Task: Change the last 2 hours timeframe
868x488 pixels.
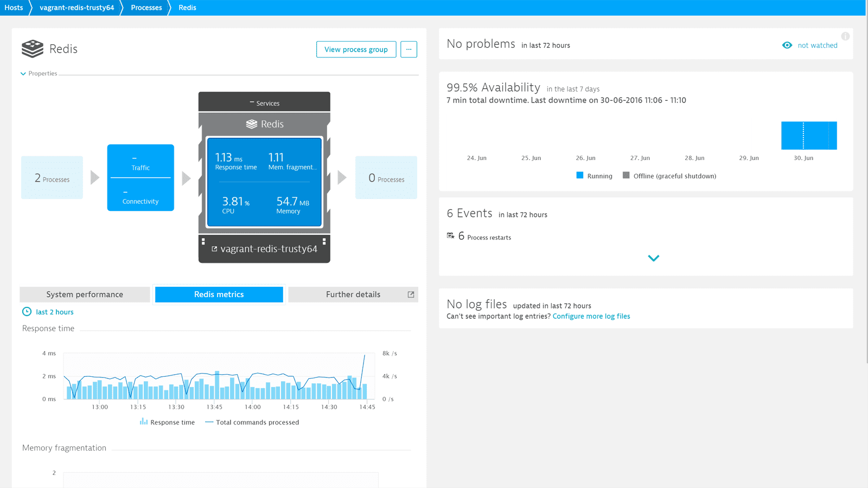Action: point(55,312)
